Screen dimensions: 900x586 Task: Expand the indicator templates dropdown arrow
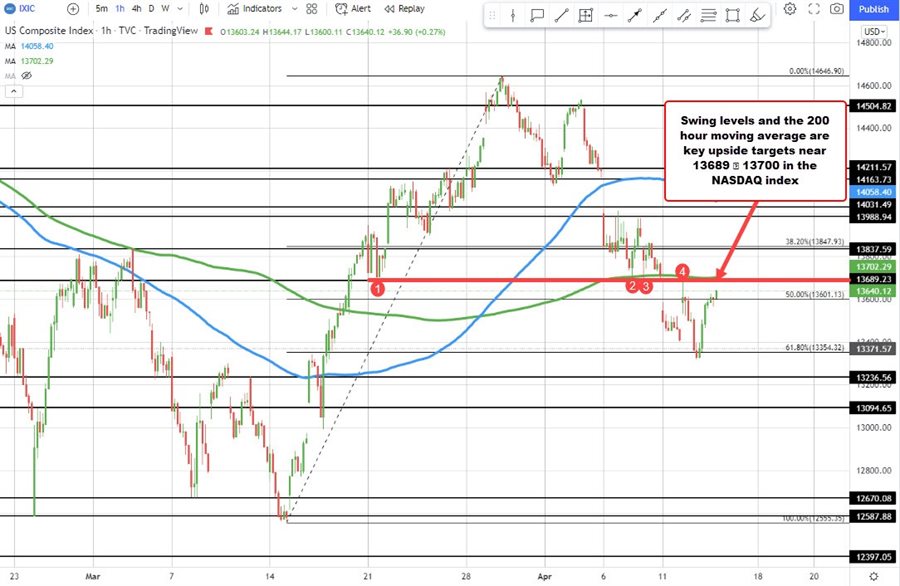click(x=294, y=9)
